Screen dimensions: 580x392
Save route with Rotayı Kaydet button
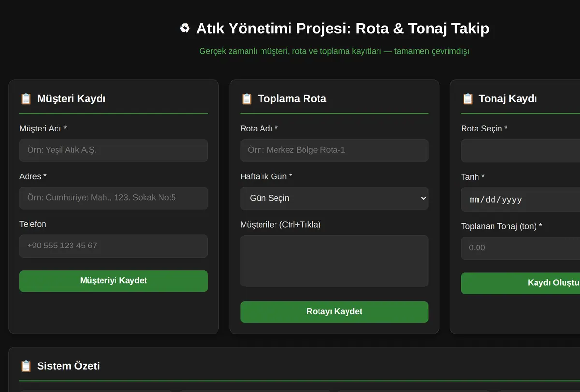click(x=334, y=312)
